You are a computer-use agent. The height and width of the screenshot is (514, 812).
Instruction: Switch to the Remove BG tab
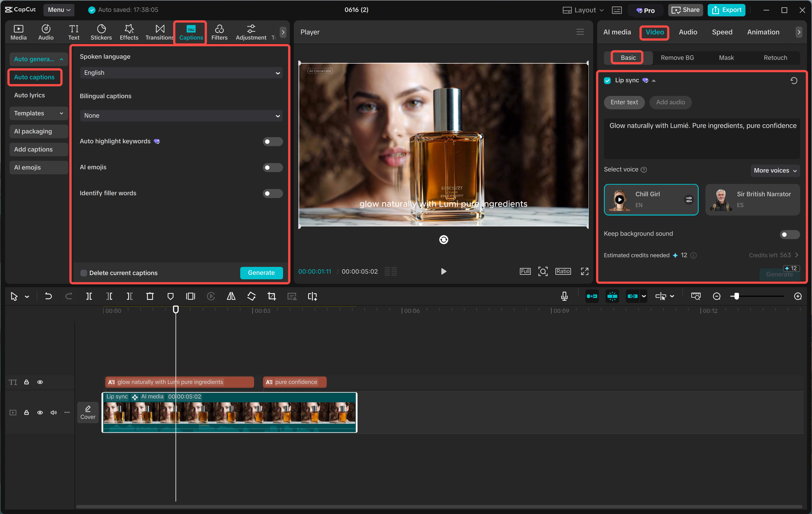coord(677,57)
